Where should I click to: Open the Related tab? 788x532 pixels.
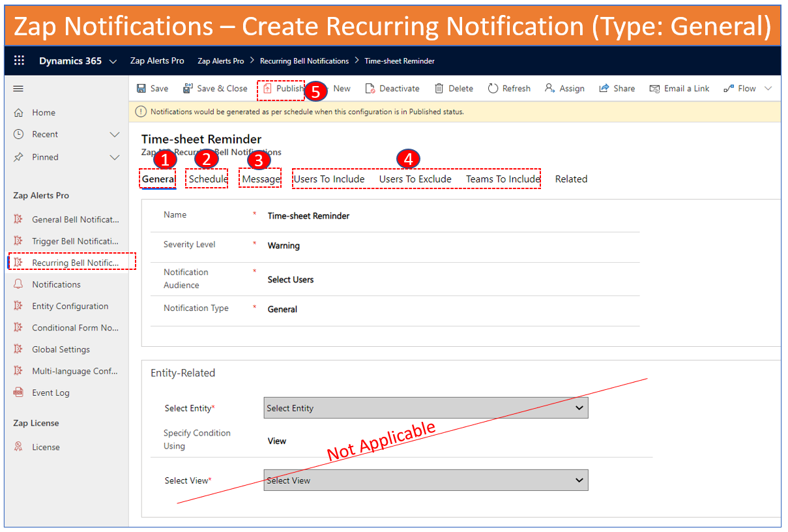click(572, 179)
